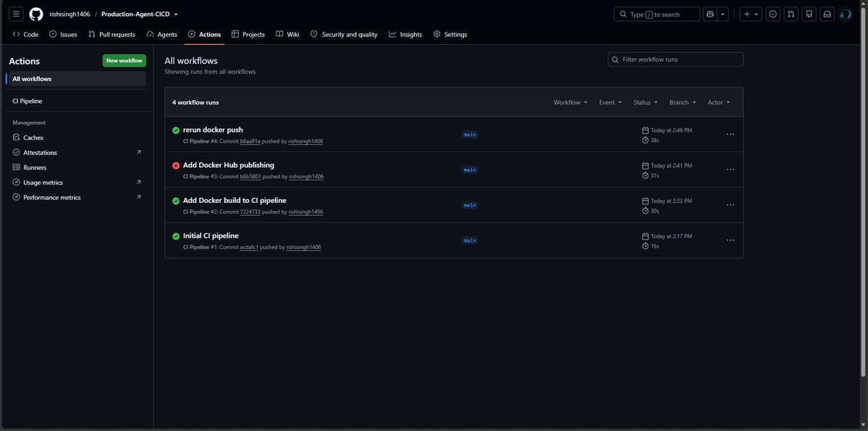Screen dimensions: 868x431
Task: Go to rishisingh1406 owner link
Action: pos(69,14)
